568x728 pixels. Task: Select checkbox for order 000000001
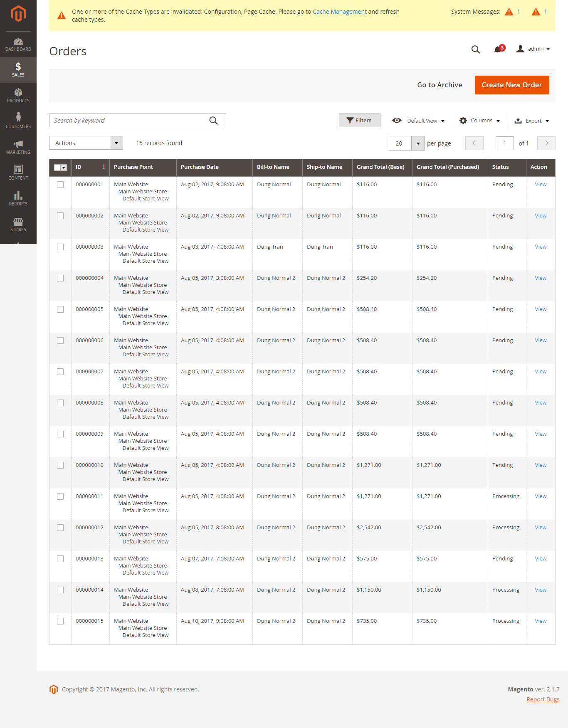click(60, 185)
